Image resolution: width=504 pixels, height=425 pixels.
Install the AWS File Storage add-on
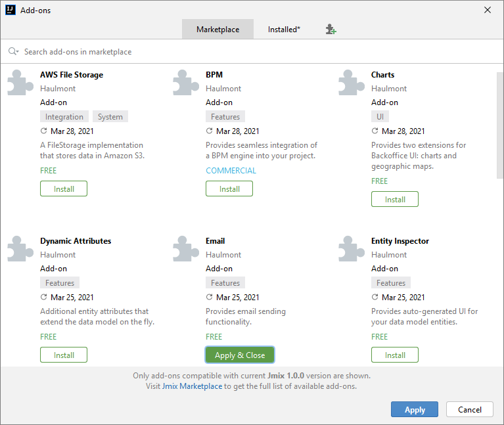click(64, 189)
